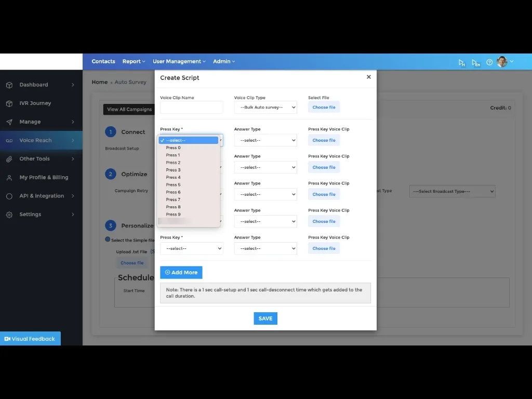The width and height of the screenshot is (532, 399).
Task: Open the Voice Clip Type dropdown
Action: (x=265, y=107)
